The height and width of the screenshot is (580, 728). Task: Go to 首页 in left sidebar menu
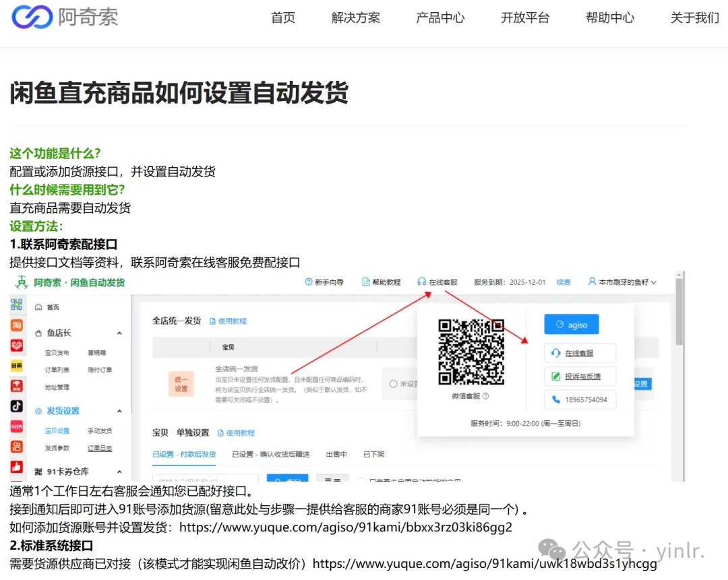tap(53, 307)
